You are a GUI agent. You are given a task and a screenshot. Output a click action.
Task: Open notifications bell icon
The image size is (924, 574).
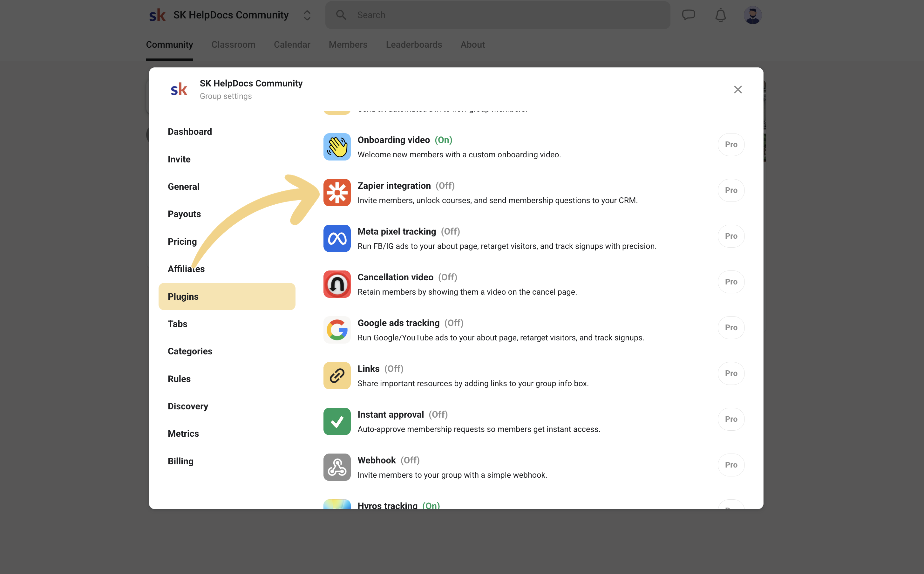point(720,15)
